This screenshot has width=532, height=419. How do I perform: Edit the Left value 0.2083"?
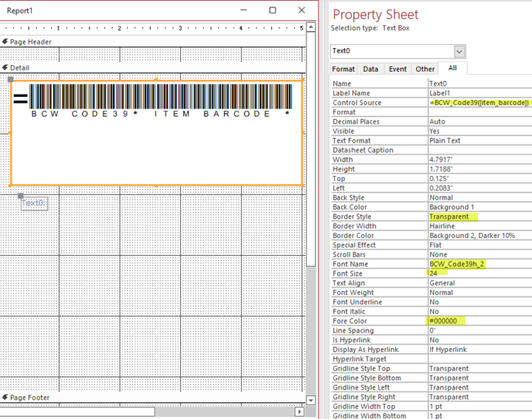(x=480, y=188)
